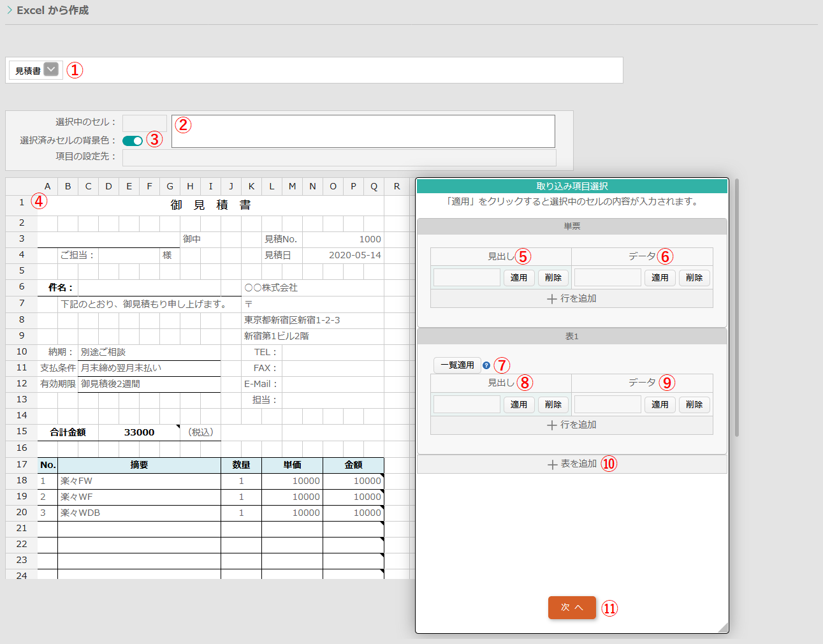Click the 項目の設定先 field
The image size is (823, 644).
[339, 157]
